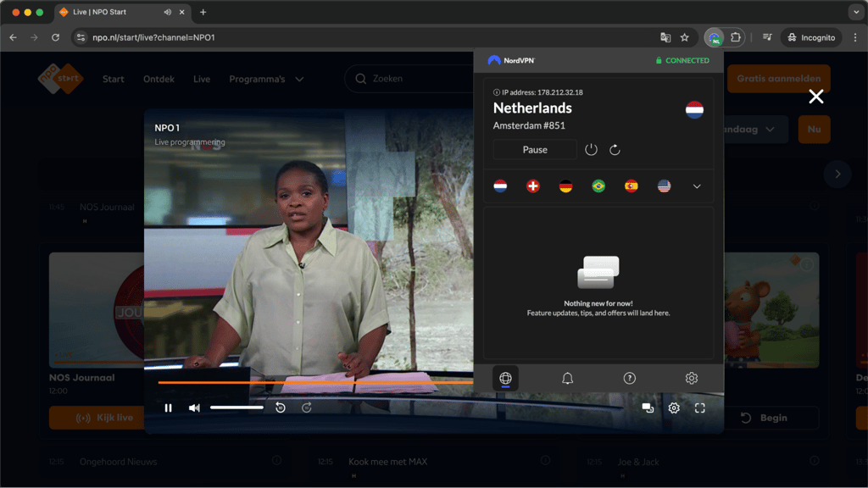Click the IP address info icon
Image resolution: width=868 pixels, height=488 pixels.
point(497,92)
